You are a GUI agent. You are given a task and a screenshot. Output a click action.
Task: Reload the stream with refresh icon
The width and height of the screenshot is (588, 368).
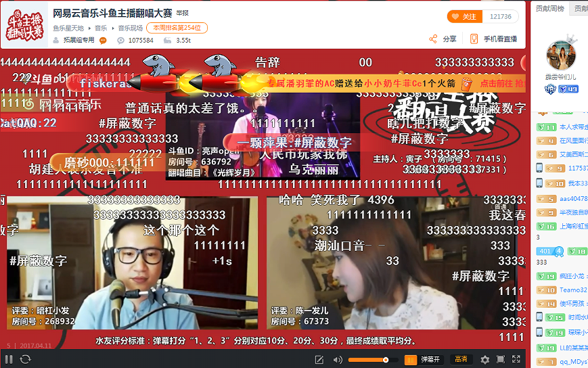(25, 359)
